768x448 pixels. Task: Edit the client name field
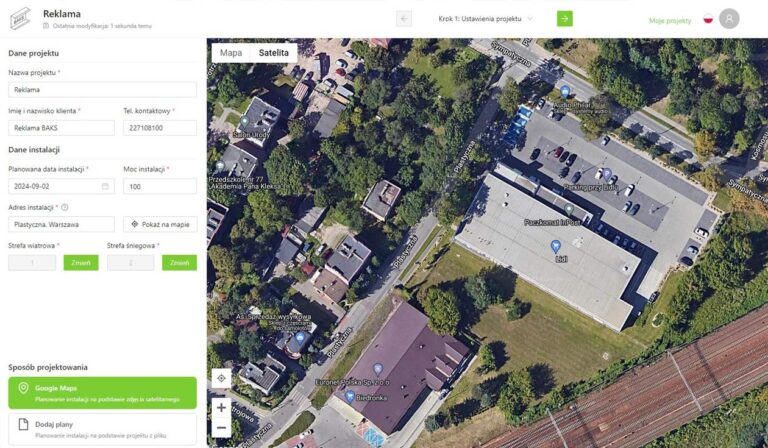click(61, 128)
